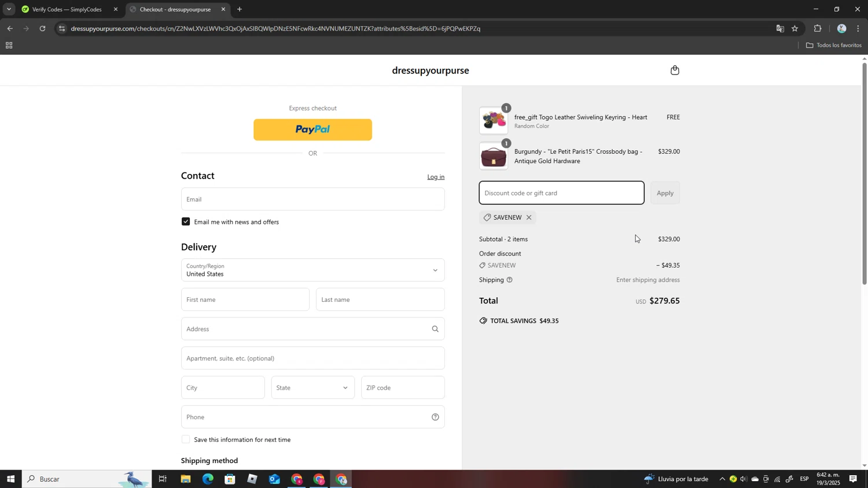The image size is (868, 488).
Task: Open the Windows notification center
Action: click(853, 479)
